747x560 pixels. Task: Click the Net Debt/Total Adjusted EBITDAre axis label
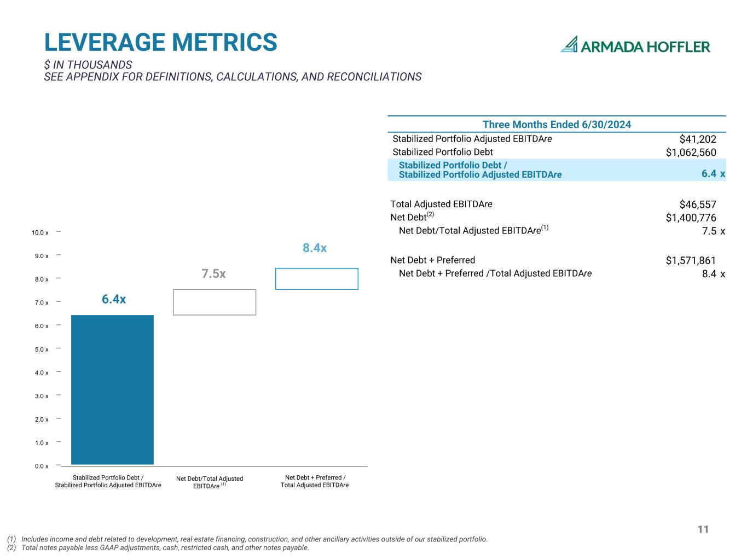[210, 482]
